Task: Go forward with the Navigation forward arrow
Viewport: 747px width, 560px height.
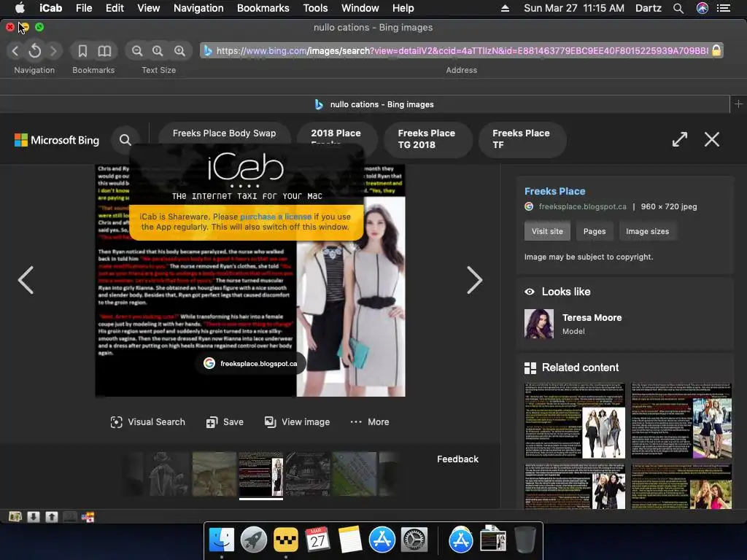Action: click(53, 51)
